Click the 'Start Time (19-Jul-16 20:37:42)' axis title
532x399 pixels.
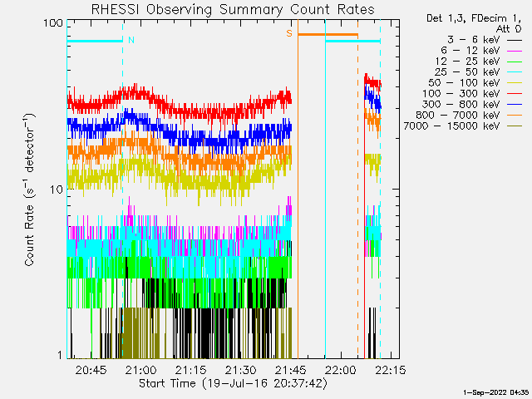(x=233, y=383)
